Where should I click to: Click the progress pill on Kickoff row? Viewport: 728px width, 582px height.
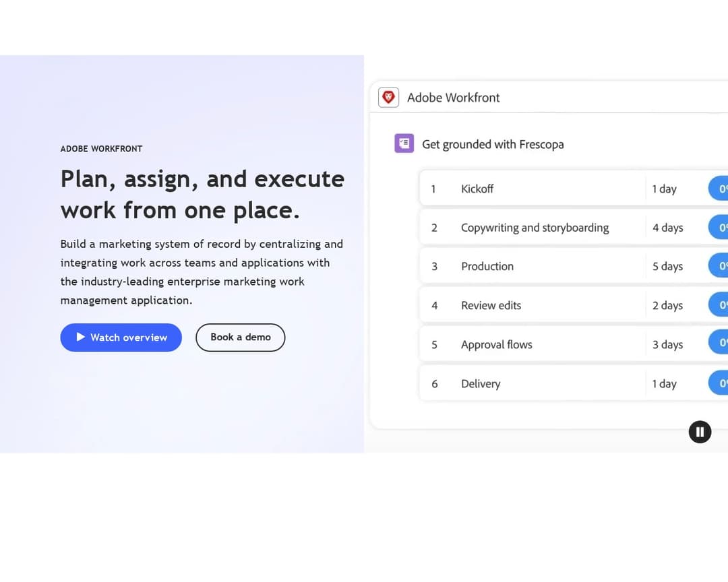pyautogui.click(x=719, y=189)
